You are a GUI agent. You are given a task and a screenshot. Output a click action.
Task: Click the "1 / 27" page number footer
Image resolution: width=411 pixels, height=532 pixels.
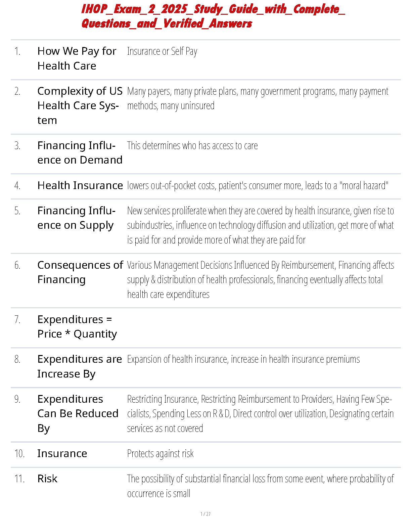coord(205,514)
